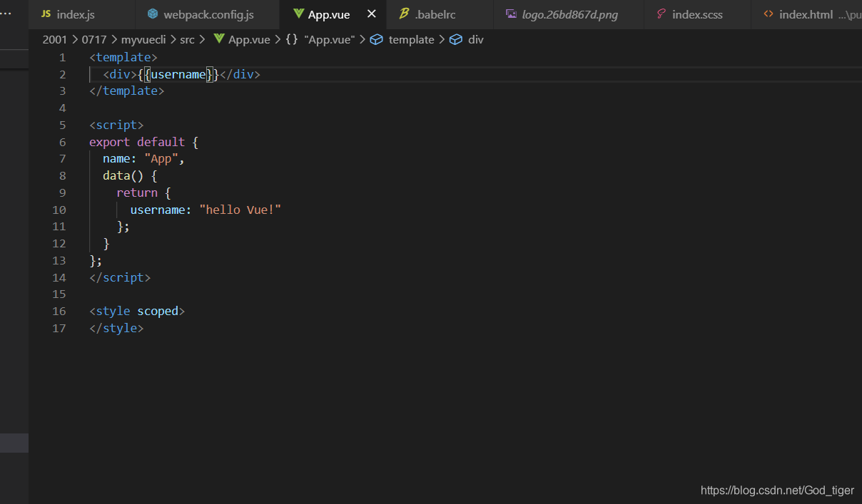Image resolution: width=862 pixels, height=504 pixels.
Task: Click the opening <script> tag
Action: tap(117, 125)
